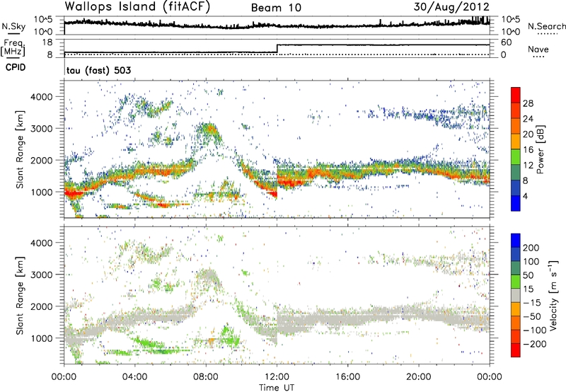This screenshot has height=392, width=566.
Task: Click the '12:00' time tick label
Action: pyautogui.click(x=277, y=377)
